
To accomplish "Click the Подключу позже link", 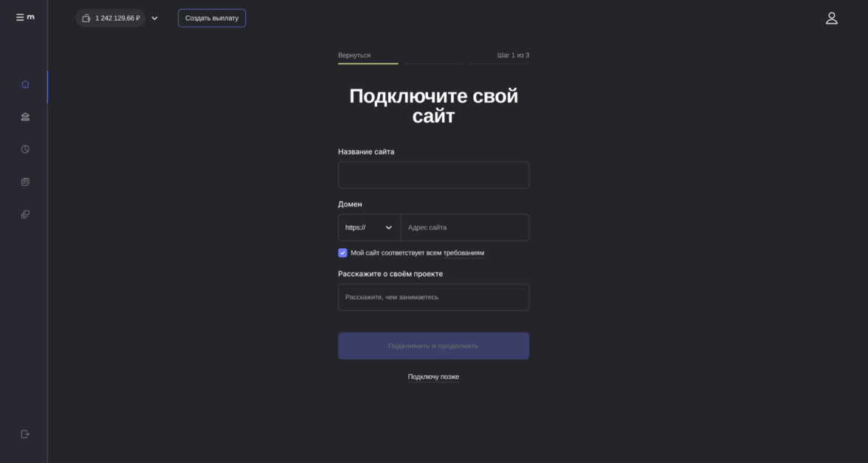I will (x=433, y=377).
